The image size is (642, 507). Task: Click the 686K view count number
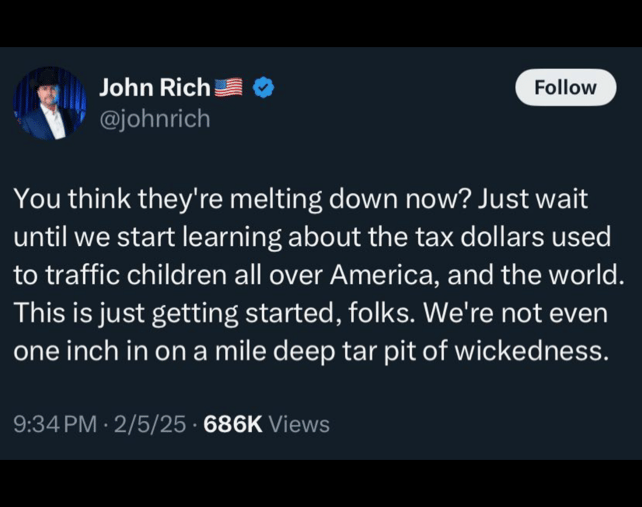pos(232,424)
